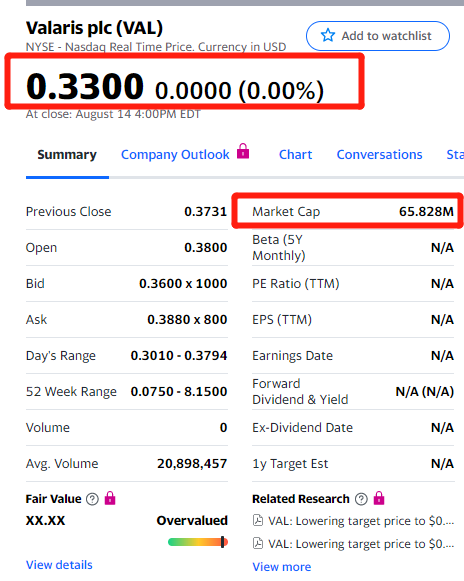
Task: Click the Market Cap 65.828M value
Action: point(426,212)
